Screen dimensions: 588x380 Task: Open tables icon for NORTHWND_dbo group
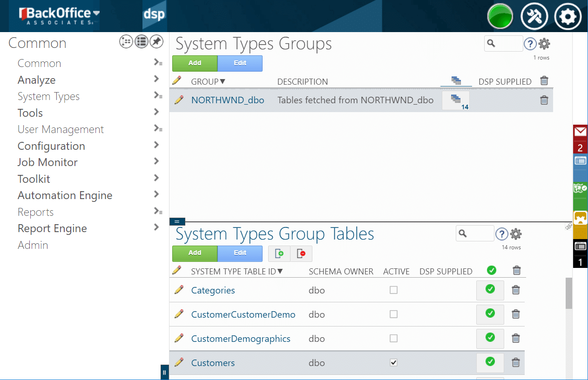pos(455,100)
